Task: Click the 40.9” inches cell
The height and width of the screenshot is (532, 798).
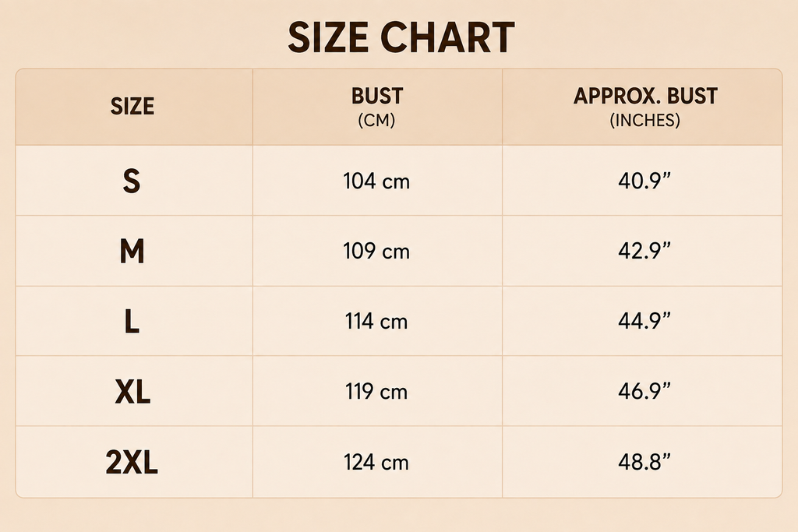Action: 644,181
